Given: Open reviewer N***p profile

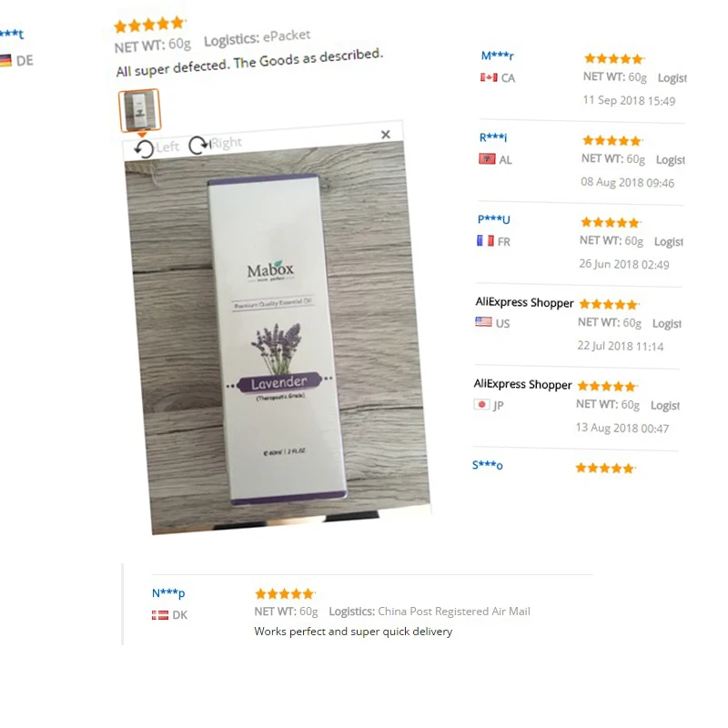Looking at the screenshot, I should pyautogui.click(x=168, y=593).
